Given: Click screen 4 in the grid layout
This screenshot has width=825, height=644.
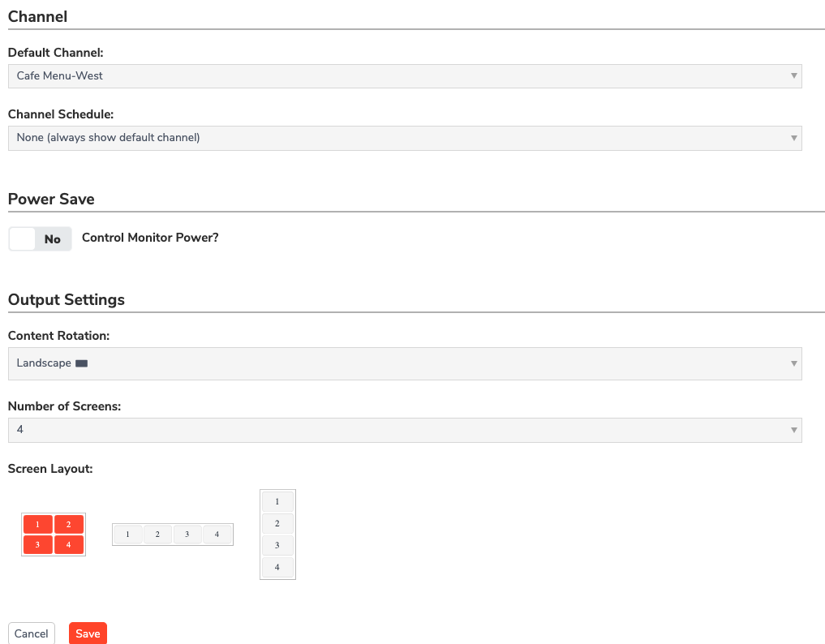Looking at the screenshot, I should pyautogui.click(x=68, y=544).
